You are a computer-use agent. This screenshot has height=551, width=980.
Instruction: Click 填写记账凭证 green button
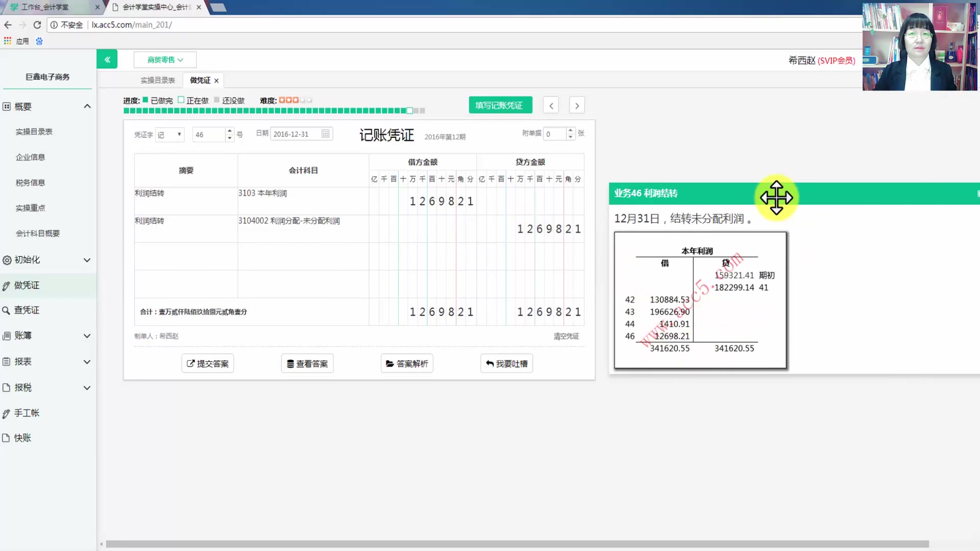pyautogui.click(x=500, y=105)
